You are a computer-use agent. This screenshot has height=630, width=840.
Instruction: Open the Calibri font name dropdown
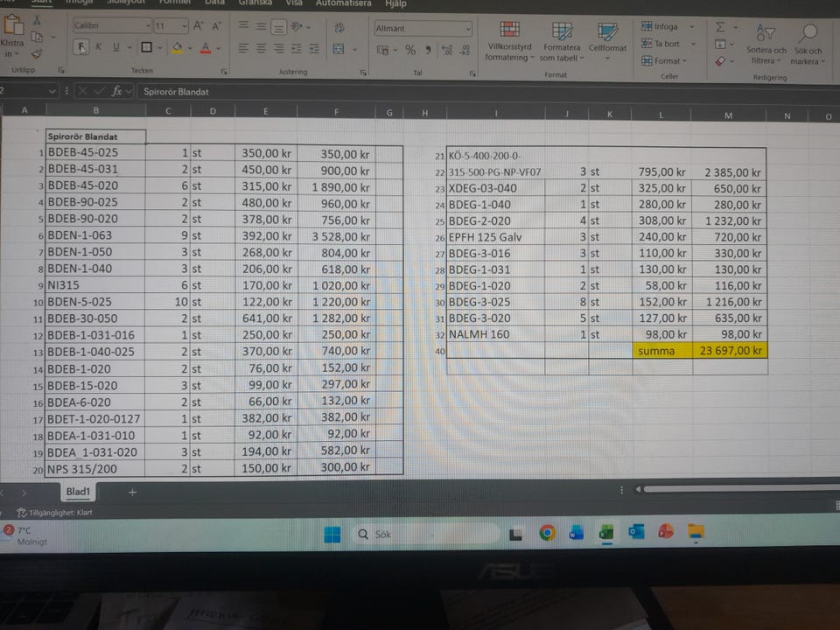110,26
